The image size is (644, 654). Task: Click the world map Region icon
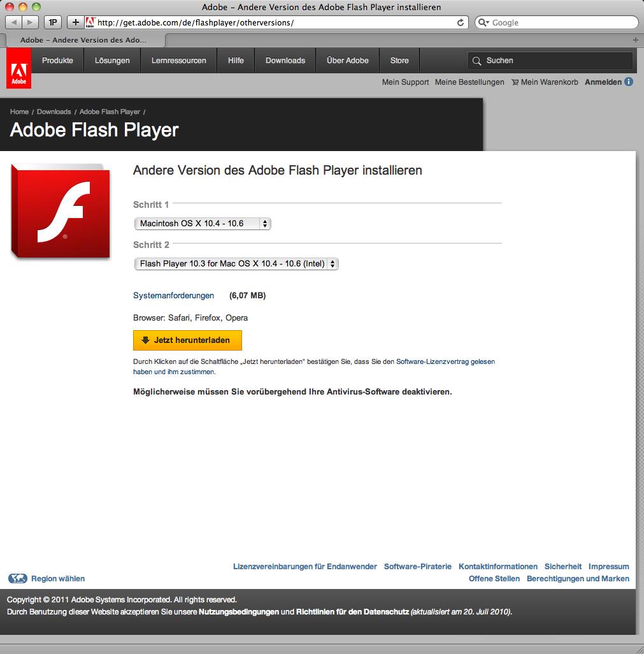(x=17, y=579)
